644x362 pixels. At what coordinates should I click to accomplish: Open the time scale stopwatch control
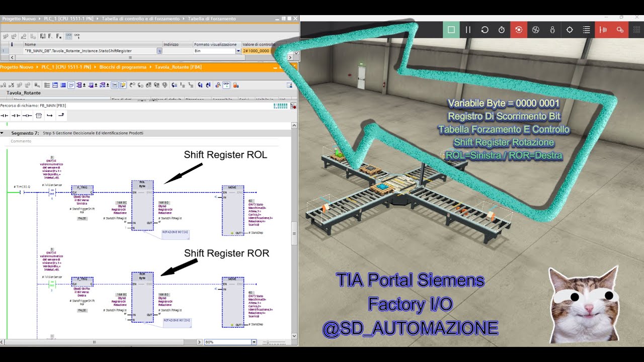point(502,30)
